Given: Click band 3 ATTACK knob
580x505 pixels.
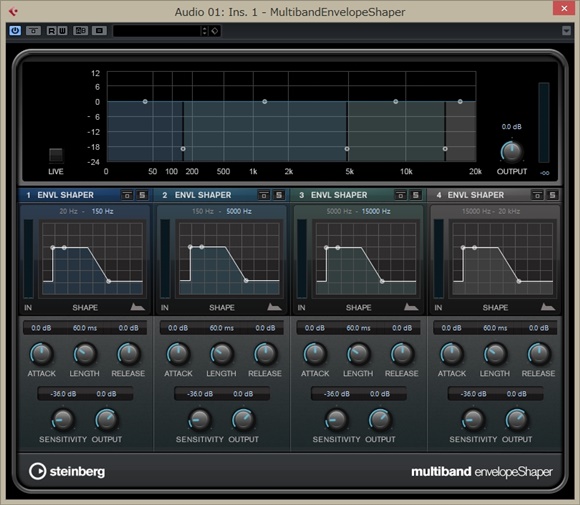Looking at the screenshot, I should coord(315,354).
